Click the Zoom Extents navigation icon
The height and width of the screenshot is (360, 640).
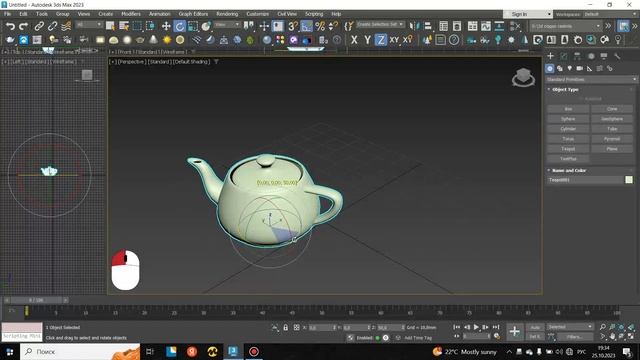pyautogui.click(x=621, y=327)
